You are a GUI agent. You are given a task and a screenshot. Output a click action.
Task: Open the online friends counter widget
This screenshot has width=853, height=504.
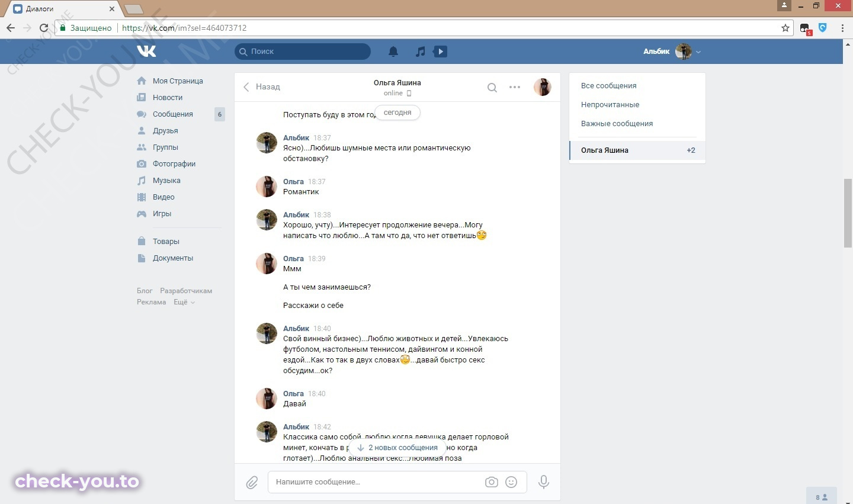tap(822, 496)
